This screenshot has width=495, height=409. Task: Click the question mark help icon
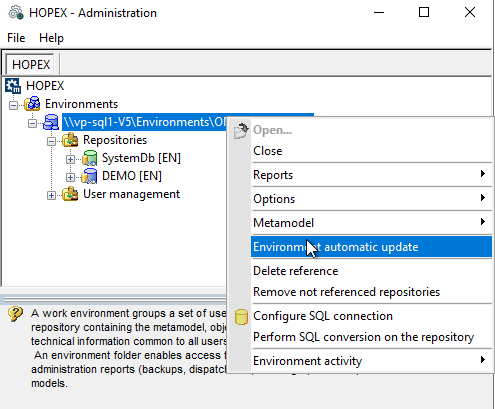(15, 314)
